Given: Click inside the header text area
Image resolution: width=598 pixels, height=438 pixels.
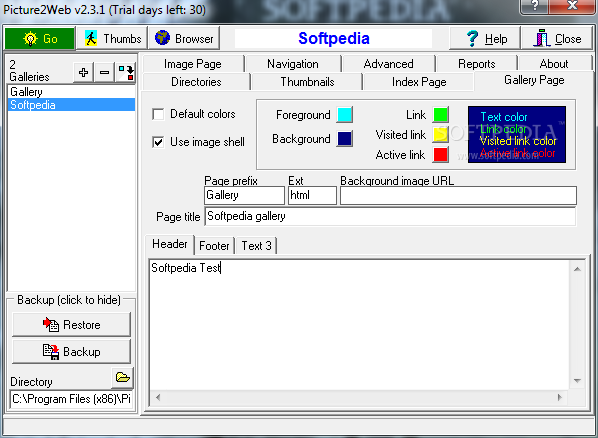Looking at the screenshot, I should [x=358, y=324].
